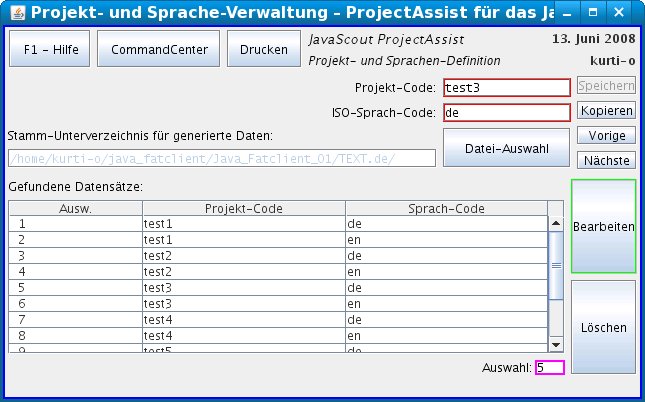Click the Löschen button
The height and width of the screenshot is (402, 645).
click(x=603, y=327)
